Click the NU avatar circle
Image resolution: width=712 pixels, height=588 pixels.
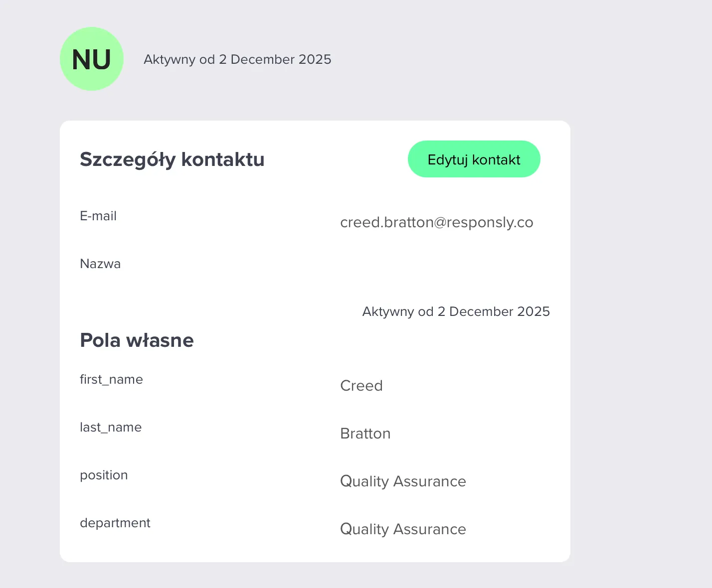[x=92, y=59]
